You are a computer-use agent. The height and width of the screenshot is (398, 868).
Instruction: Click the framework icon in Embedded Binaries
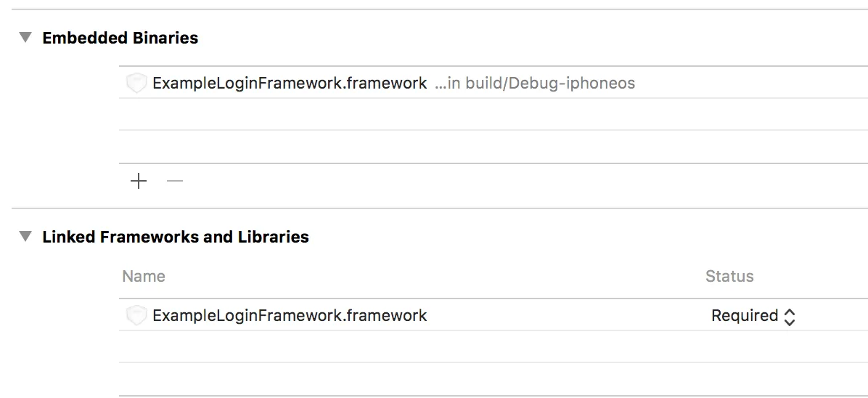(x=136, y=84)
